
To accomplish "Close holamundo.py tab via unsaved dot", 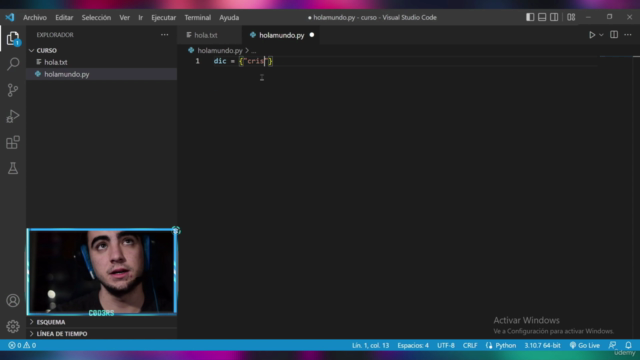I will [312, 35].
